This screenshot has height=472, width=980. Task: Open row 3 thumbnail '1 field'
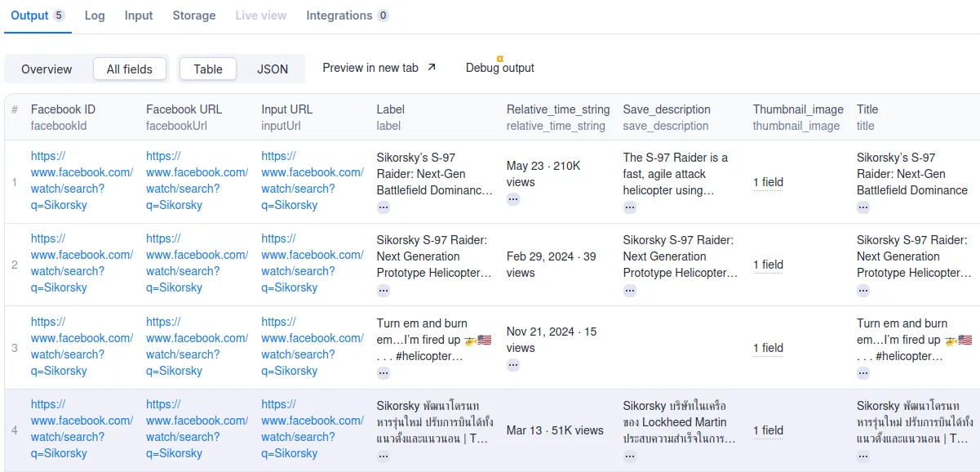coord(768,348)
